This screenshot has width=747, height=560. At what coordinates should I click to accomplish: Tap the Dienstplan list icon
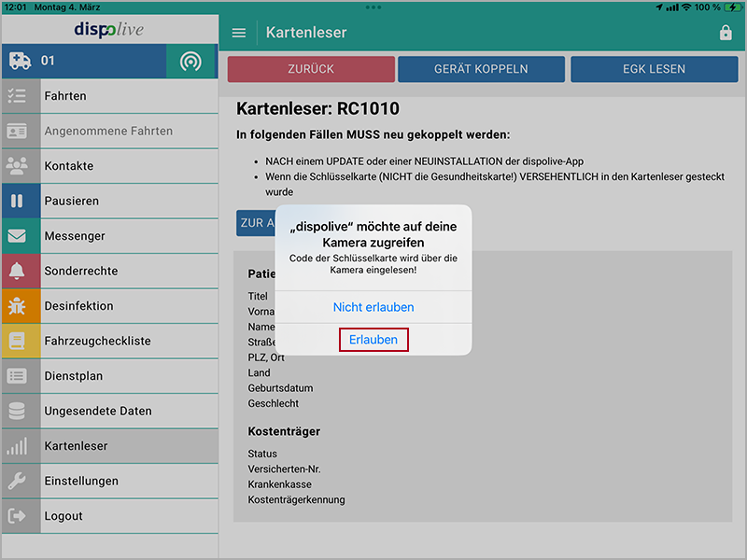coord(17,376)
